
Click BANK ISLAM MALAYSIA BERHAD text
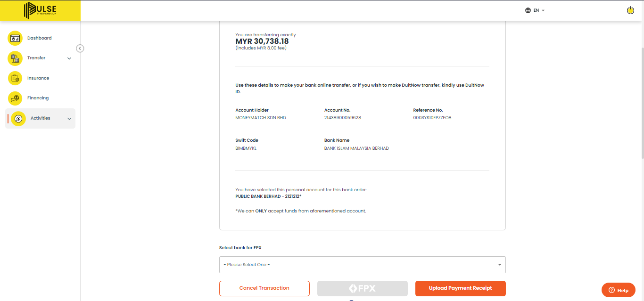[357, 148]
